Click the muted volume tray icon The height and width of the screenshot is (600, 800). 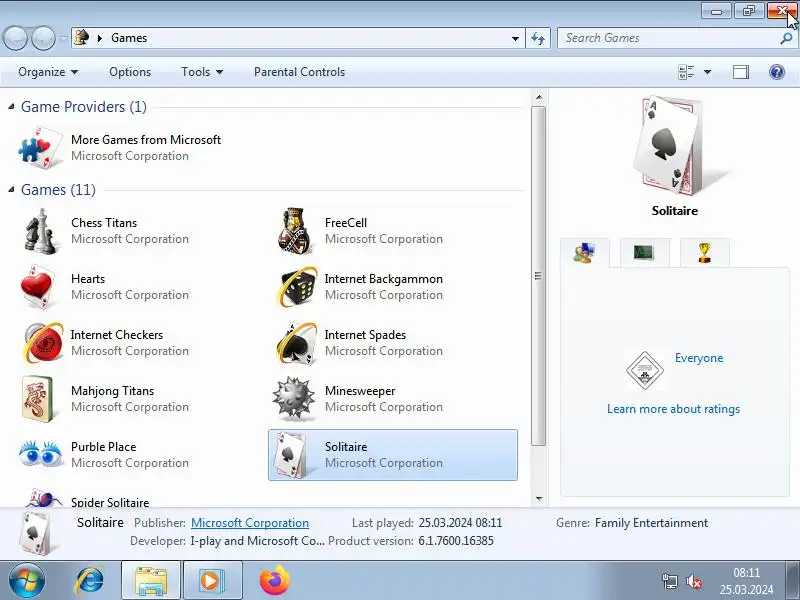(693, 581)
